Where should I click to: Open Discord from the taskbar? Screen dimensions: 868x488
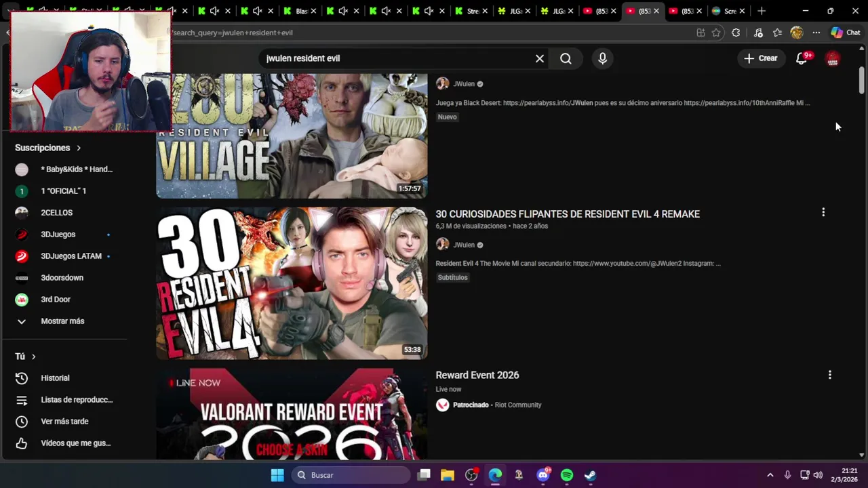(x=543, y=475)
